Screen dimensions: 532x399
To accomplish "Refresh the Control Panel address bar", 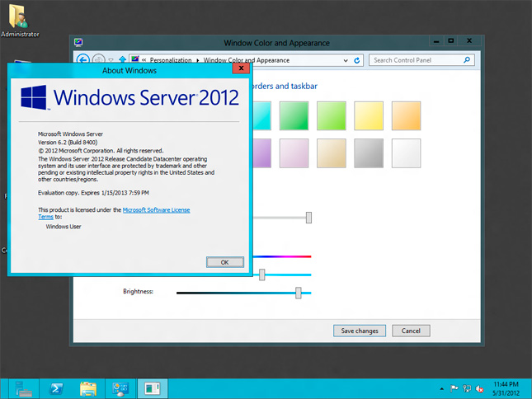I will [x=357, y=60].
